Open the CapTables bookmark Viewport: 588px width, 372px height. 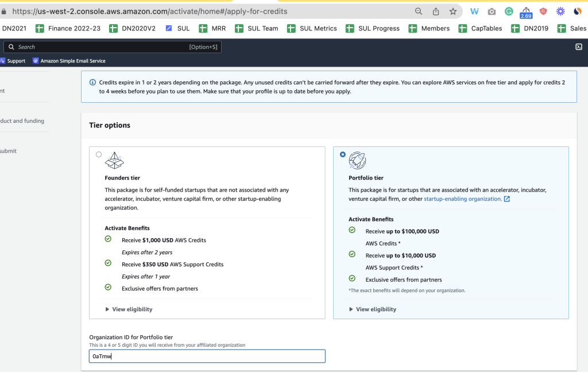click(x=480, y=28)
